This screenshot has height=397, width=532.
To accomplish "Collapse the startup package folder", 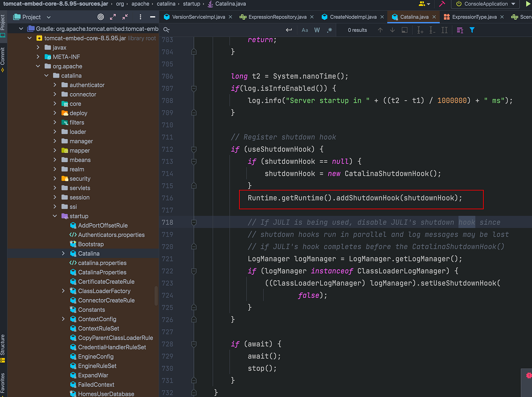I will pos(55,216).
